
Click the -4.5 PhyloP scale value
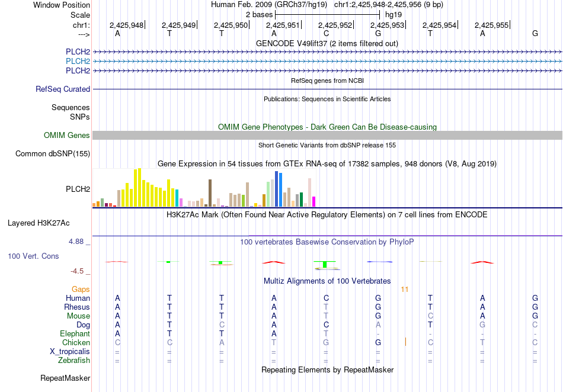77,271
